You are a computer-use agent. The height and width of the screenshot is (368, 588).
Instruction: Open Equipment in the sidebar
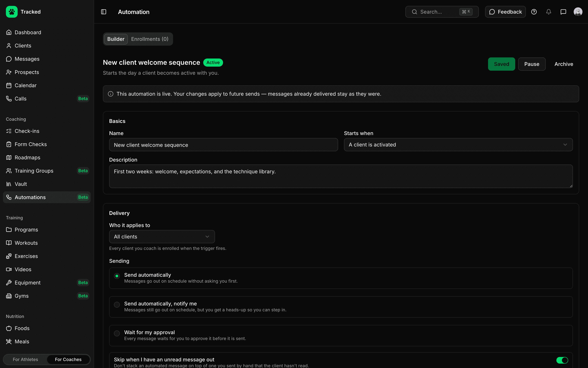[47, 283]
